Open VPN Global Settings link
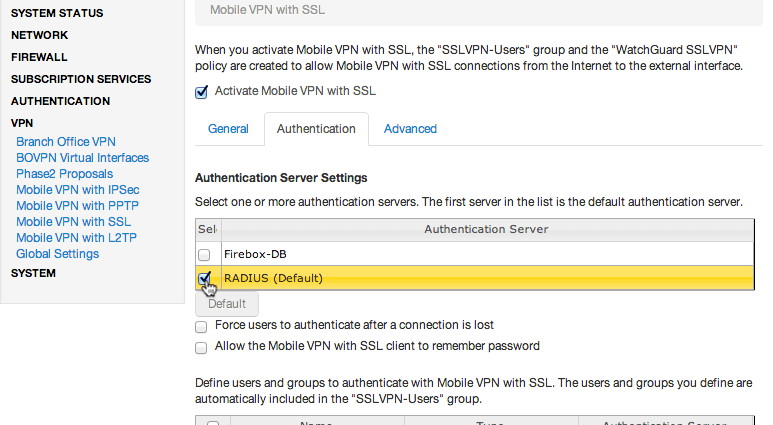This screenshot has height=425, width=773. tap(58, 254)
